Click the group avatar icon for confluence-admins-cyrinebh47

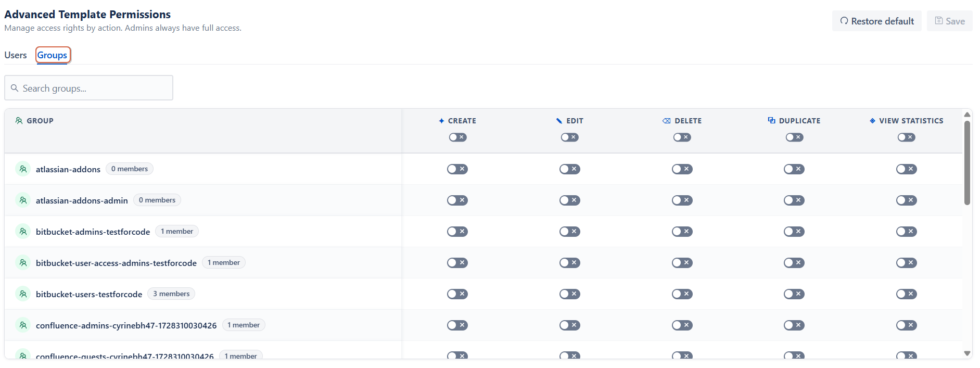[23, 325]
